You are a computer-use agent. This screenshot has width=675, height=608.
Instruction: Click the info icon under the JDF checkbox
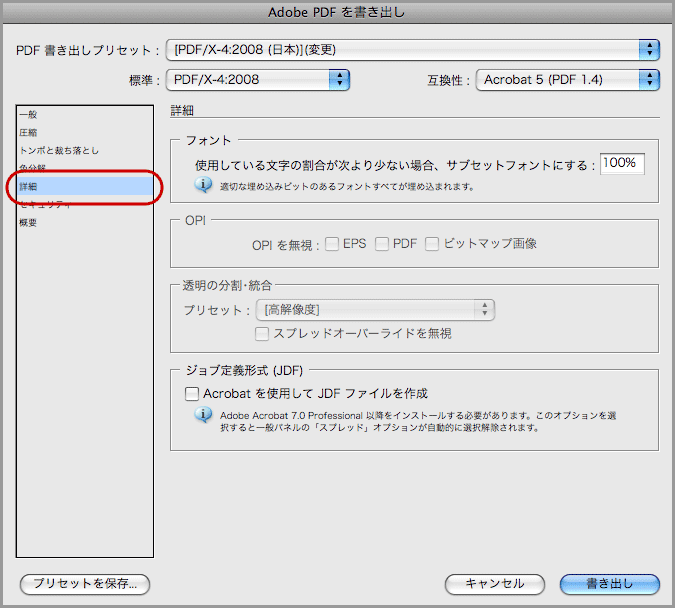tap(204, 413)
